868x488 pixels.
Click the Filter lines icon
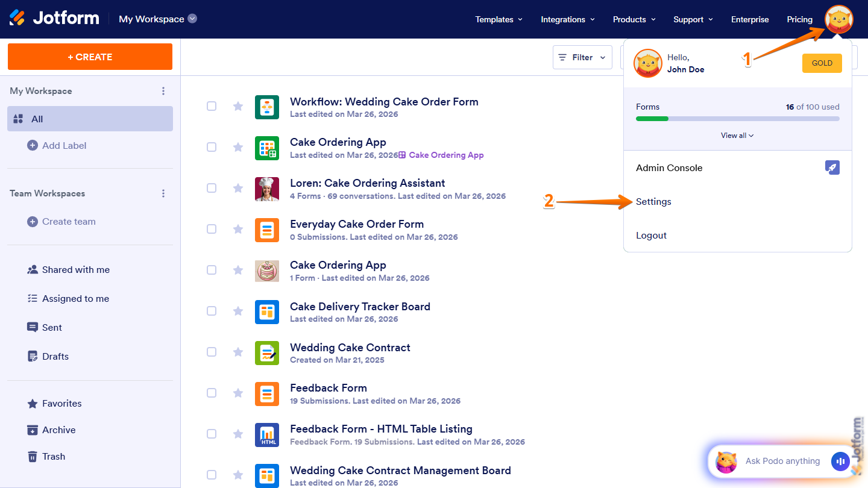(x=562, y=57)
